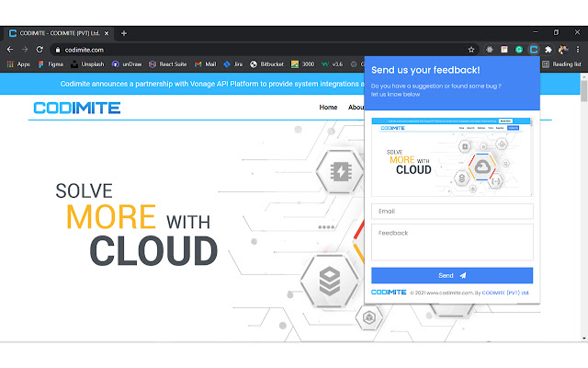Click the lightning chip hexagon icon
588x368 pixels.
340,172
